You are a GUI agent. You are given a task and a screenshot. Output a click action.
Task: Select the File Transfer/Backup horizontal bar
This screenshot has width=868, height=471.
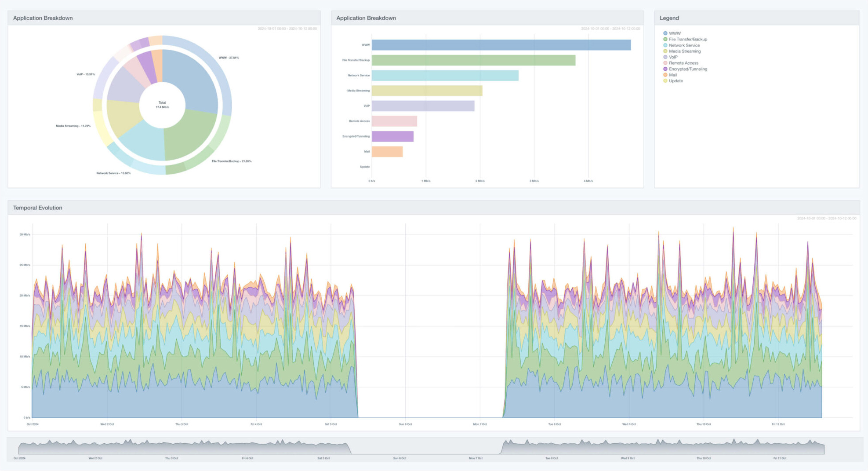pyautogui.click(x=473, y=60)
